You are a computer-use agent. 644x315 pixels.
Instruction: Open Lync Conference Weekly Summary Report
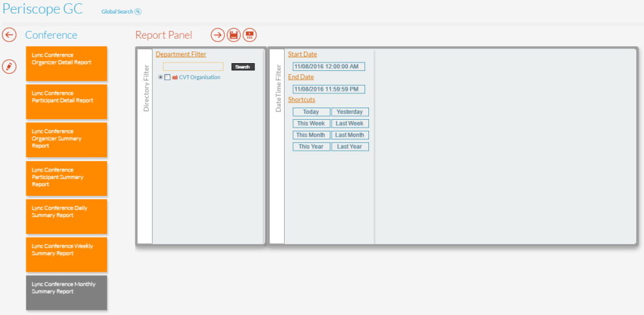[x=66, y=254]
